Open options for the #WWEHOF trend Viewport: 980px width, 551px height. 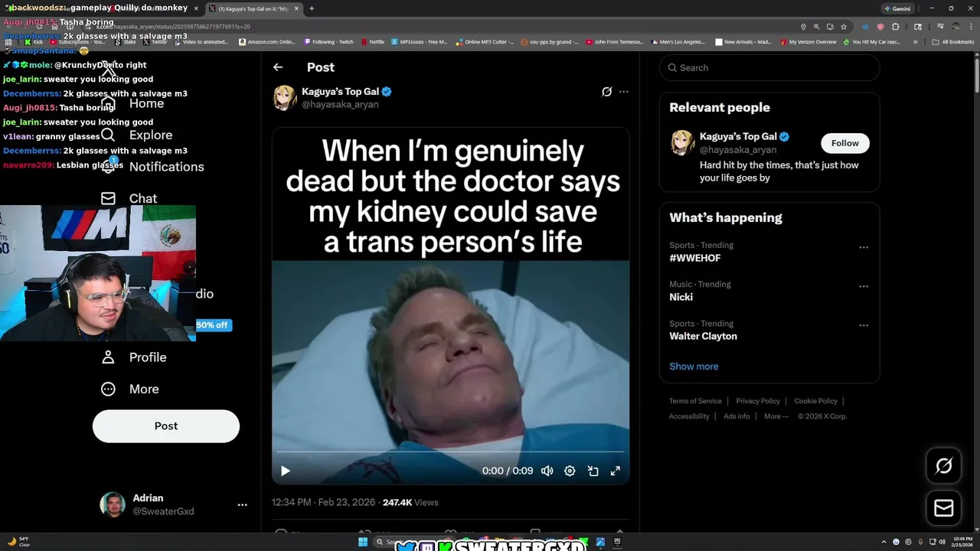point(864,247)
